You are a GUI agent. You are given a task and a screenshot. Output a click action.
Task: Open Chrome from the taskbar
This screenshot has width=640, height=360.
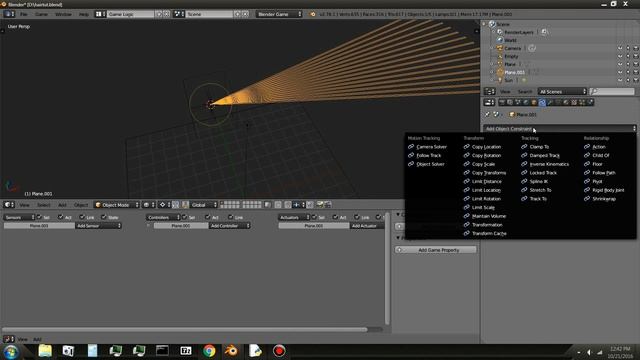(x=209, y=351)
